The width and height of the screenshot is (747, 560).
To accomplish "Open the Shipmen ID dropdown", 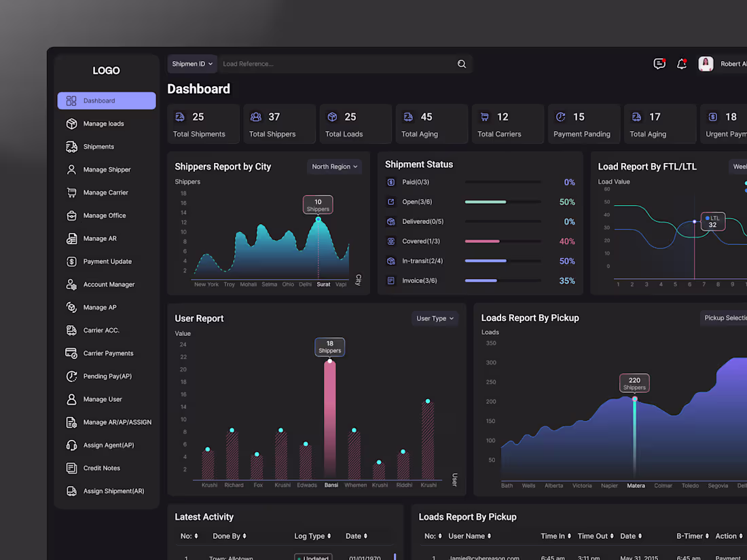I will click(x=192, y=63).
